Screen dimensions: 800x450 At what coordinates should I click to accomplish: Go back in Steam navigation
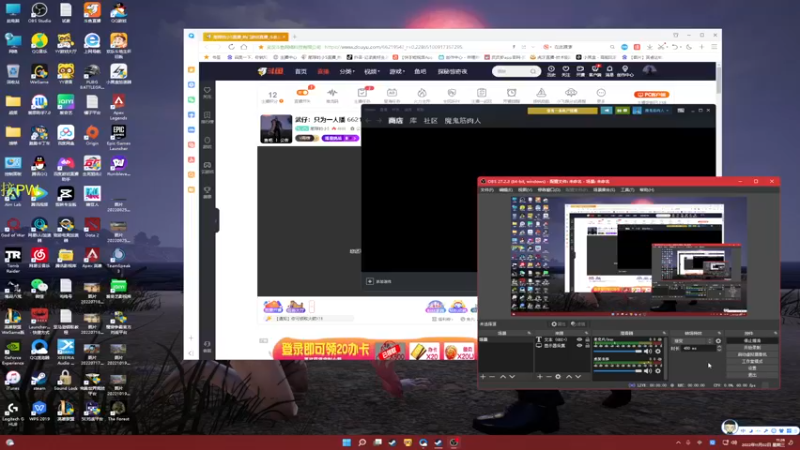(368, 121)
